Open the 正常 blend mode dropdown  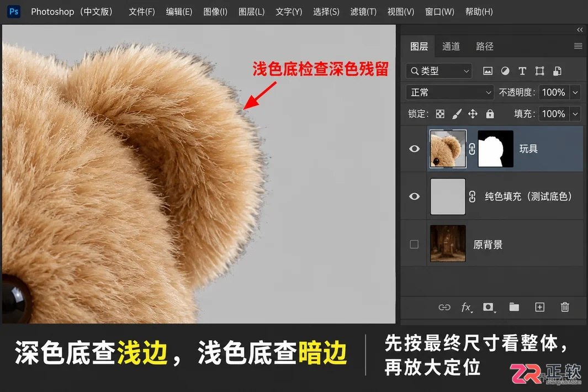point(450,92)
